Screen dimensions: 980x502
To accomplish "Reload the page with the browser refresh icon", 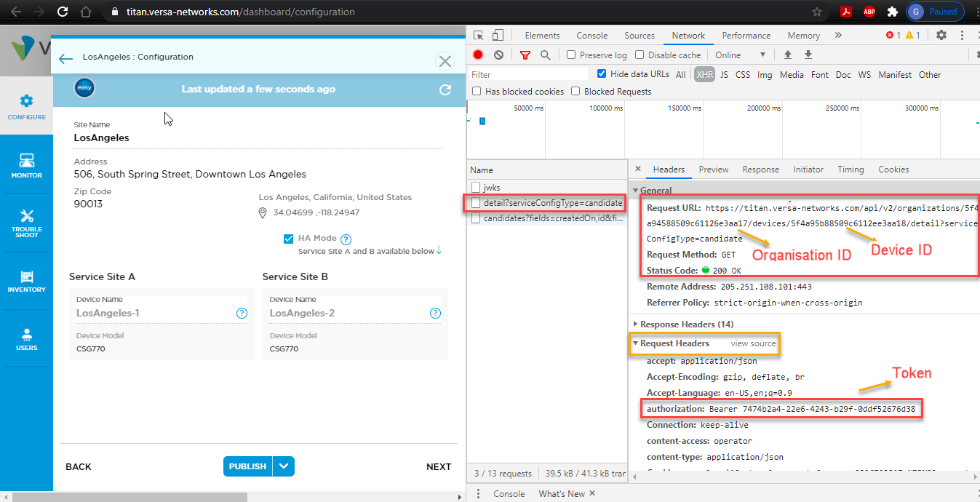I will 63,12.
